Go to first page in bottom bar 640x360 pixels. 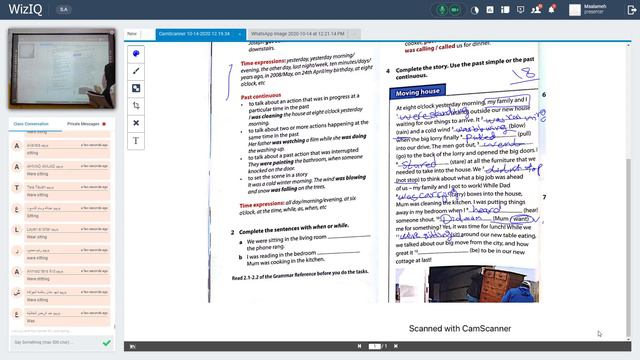pos(360,346)
